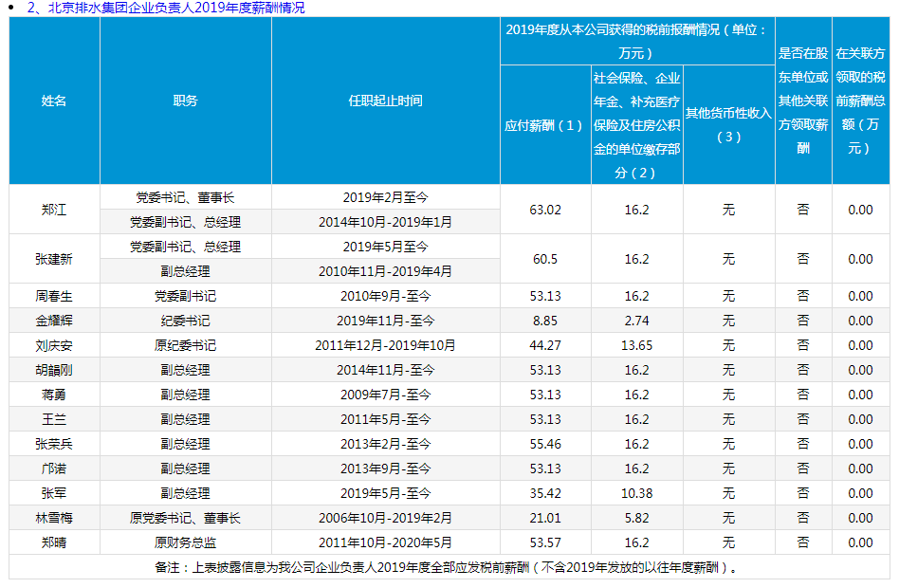Select the name cell 蒋勇
The image size is (899, 588).
tap(54, 395)
